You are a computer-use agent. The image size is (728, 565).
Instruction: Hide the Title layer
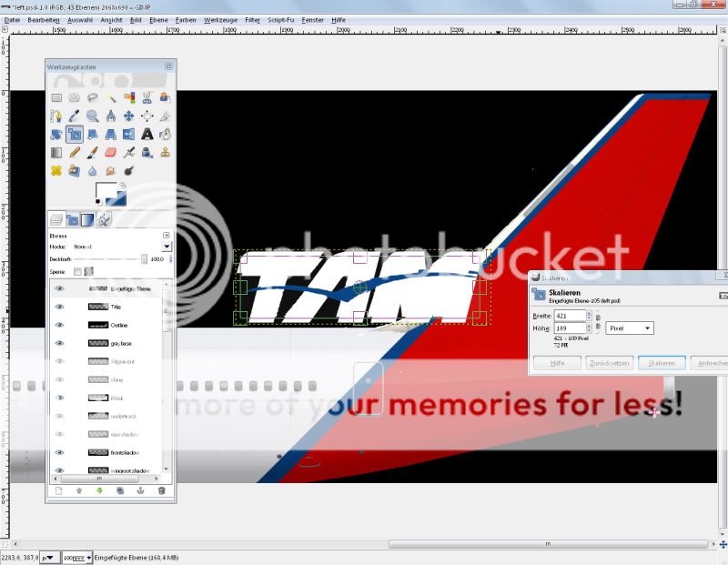tap(60, 307)
